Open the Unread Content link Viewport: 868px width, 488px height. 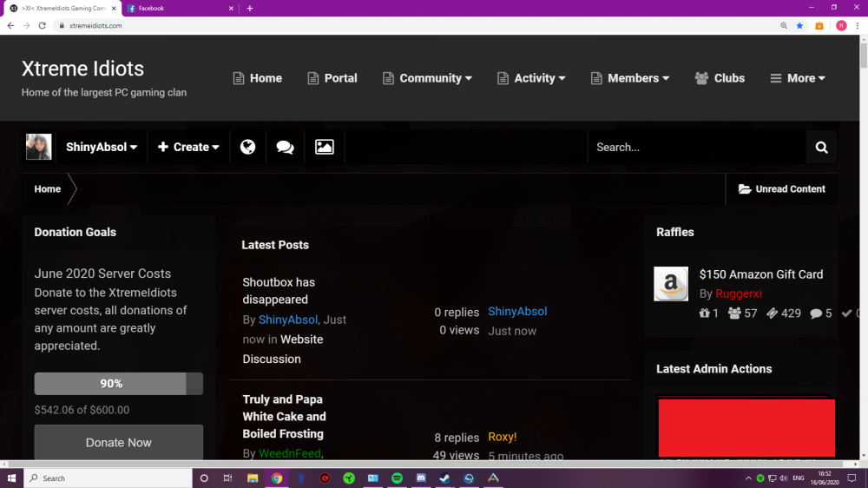pos(782,189)
